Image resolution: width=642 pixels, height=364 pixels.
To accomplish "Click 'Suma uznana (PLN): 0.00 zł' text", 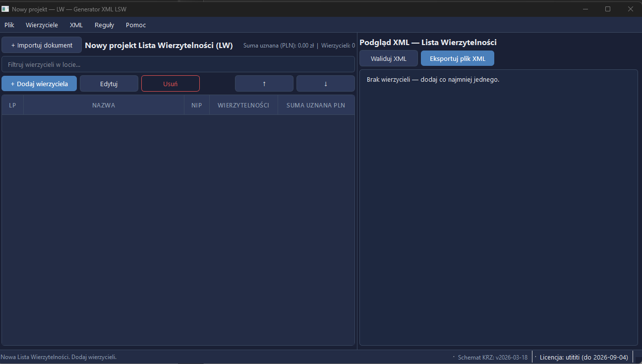I will click(279, 46).
